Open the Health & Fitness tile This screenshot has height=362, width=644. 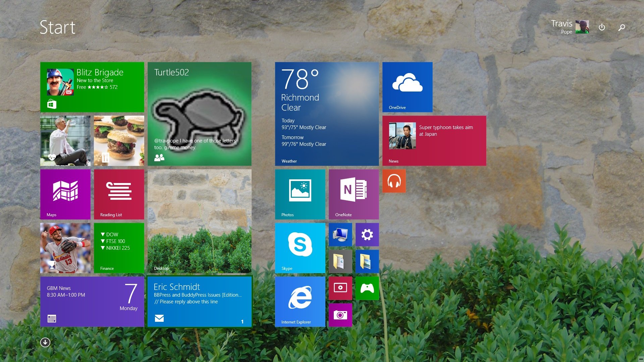(x=65, y=141)
